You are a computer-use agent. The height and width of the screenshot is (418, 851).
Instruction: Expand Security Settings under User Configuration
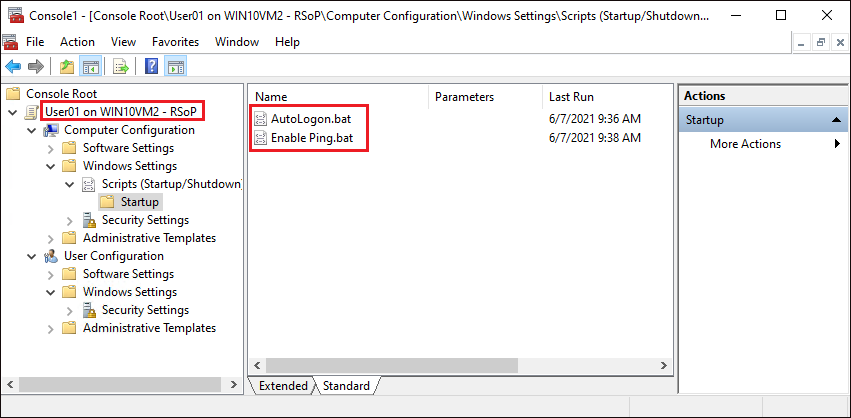pyautogui.click(x=69, y=310)
